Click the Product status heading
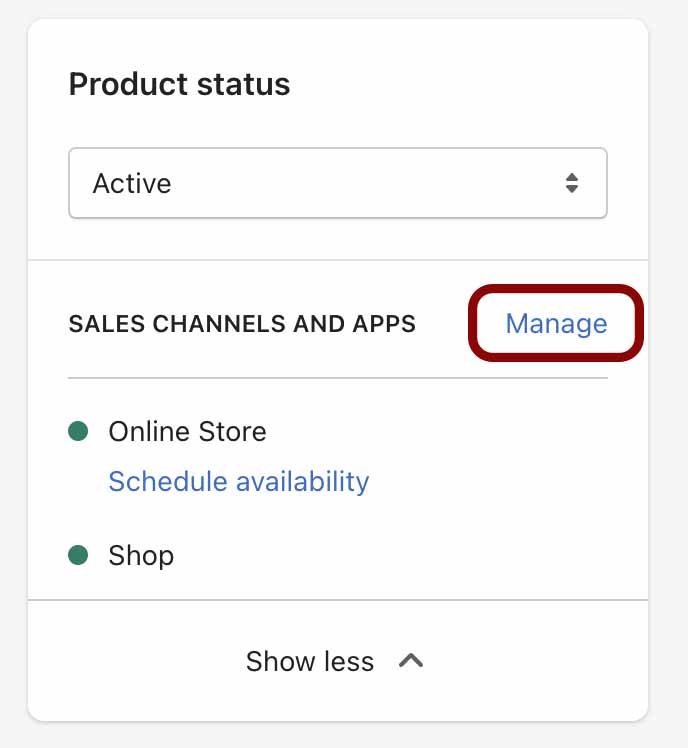 [179, 84]
